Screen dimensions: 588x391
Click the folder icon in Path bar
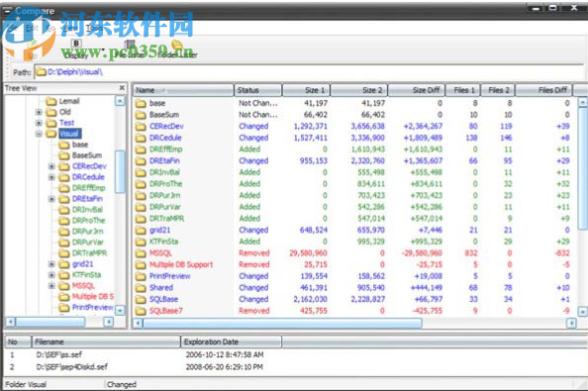41,71
